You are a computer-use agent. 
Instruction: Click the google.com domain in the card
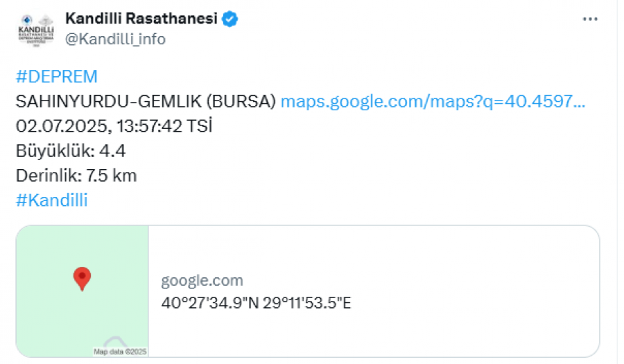(x=202, y=281)
